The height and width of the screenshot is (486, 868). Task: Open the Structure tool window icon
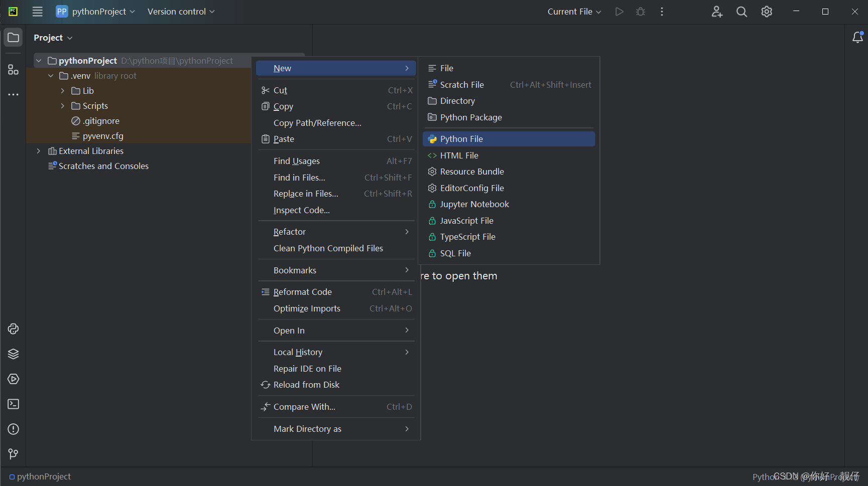13,70
